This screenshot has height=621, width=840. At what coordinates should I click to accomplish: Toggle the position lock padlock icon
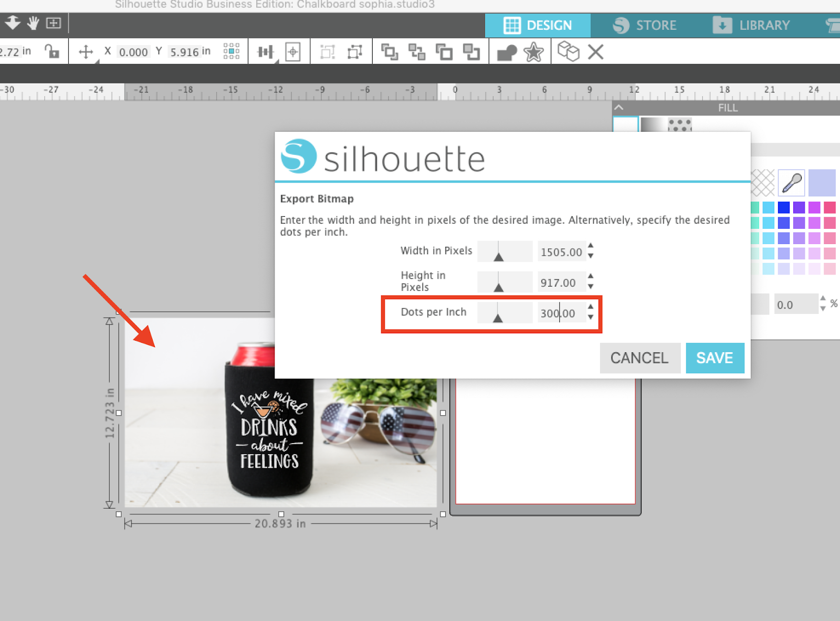pos(52,51)
